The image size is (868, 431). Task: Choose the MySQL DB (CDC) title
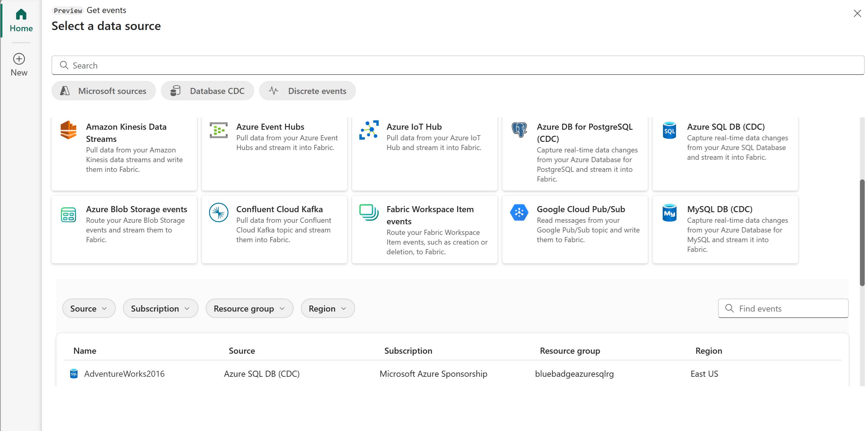pyautogui.click(x=720, y=209)
